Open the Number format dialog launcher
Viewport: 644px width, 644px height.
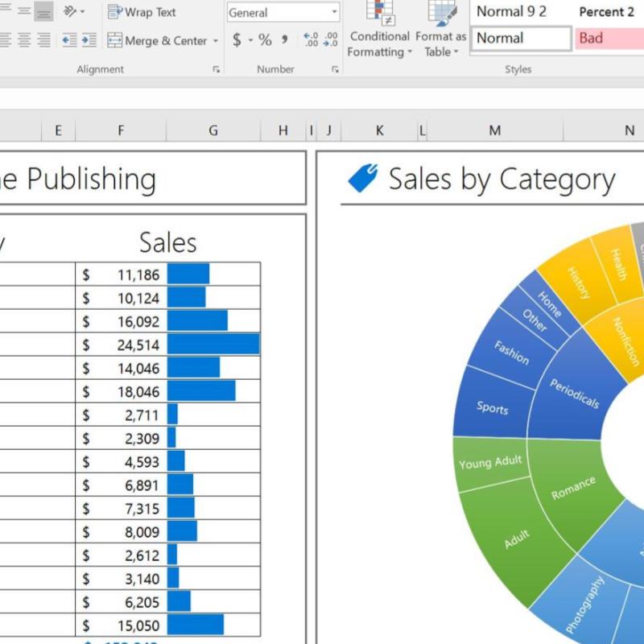[x=335, y=70]
